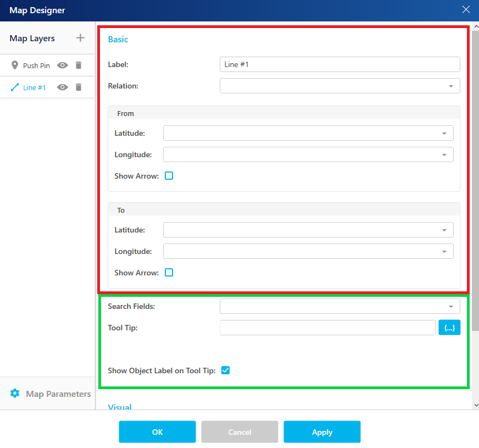Open To Longitude dropdown
This screenshot has height=448, width=479.
pos(308,251)
